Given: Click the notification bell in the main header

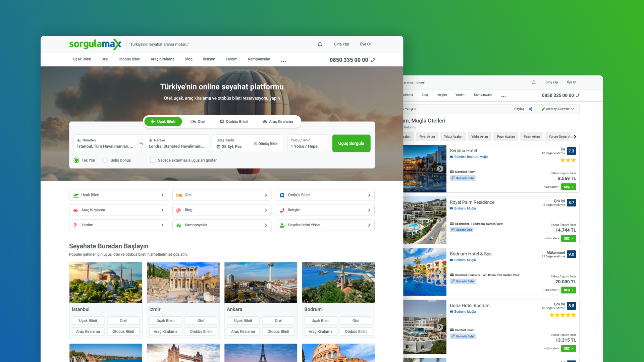Looking at the screenshot, I should [320, 44].
